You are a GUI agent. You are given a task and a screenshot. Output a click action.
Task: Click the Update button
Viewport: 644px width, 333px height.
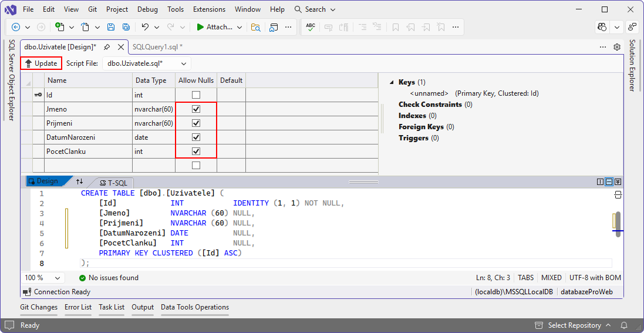[42, 63]
